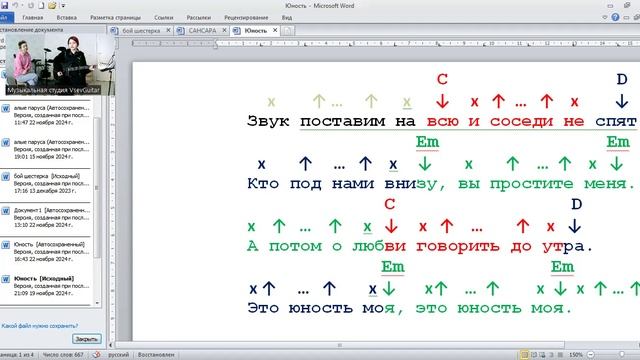
Task: Click the русский language indicator
Action: [x=118, y=355]
